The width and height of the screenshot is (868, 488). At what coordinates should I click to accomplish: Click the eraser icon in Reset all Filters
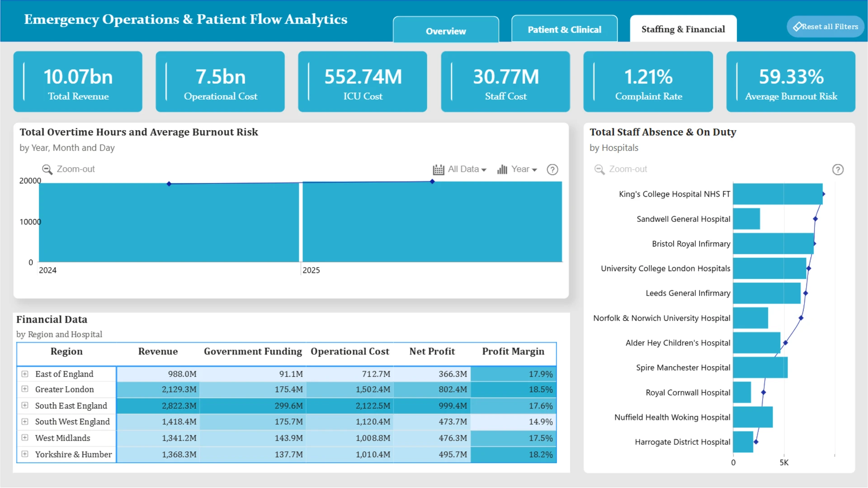coord(797,27)
